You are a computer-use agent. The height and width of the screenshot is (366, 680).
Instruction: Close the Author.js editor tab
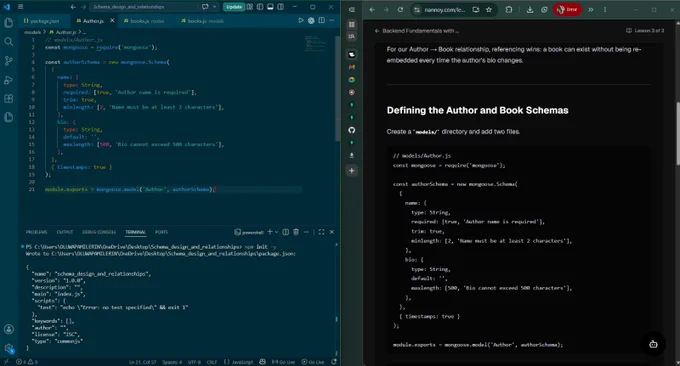112,20
